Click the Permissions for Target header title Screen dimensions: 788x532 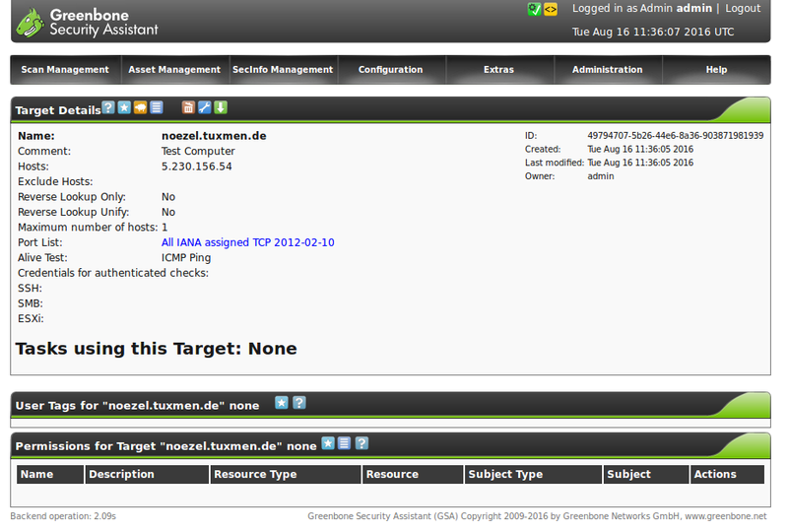click(165, 446)
